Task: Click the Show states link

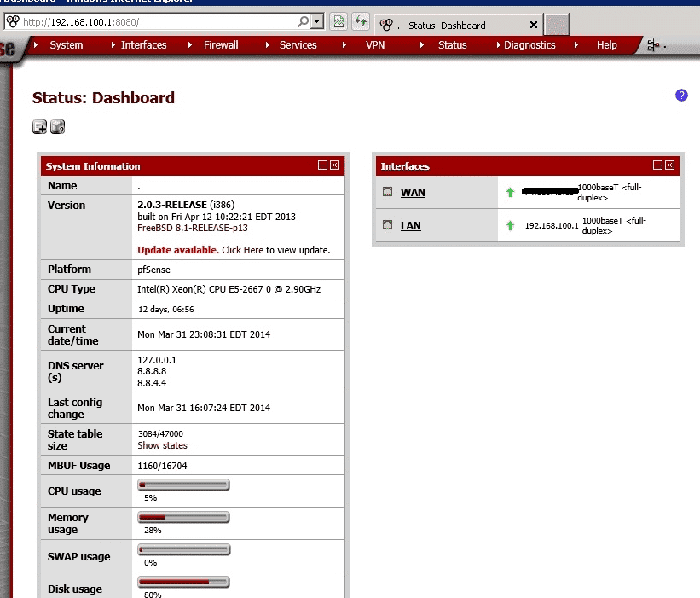Action: click(162, 445)
